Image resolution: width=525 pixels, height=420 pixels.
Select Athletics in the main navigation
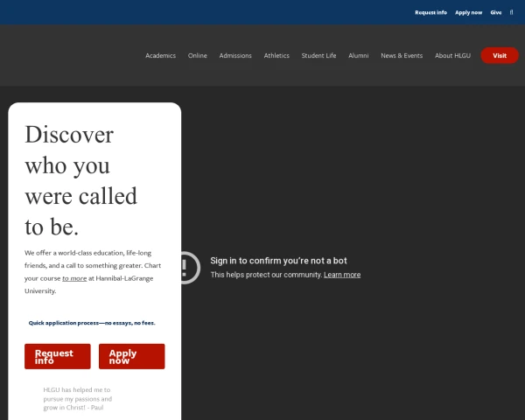pos(276,56)
